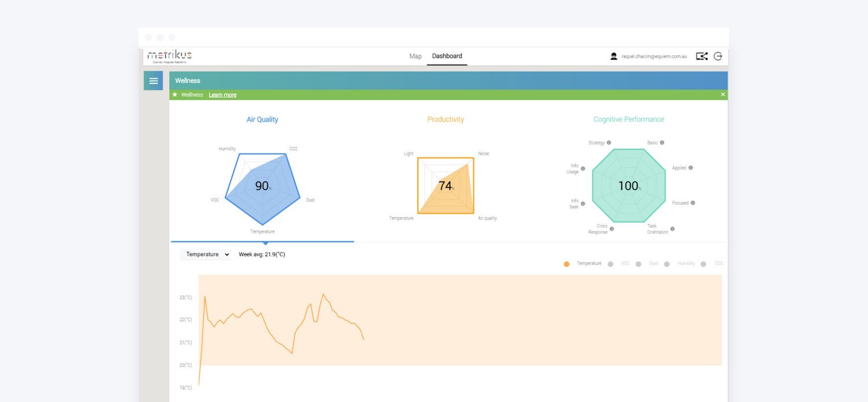Click info icon next to Focused
This screenshot has width=868, height=402.
point(693,203)
